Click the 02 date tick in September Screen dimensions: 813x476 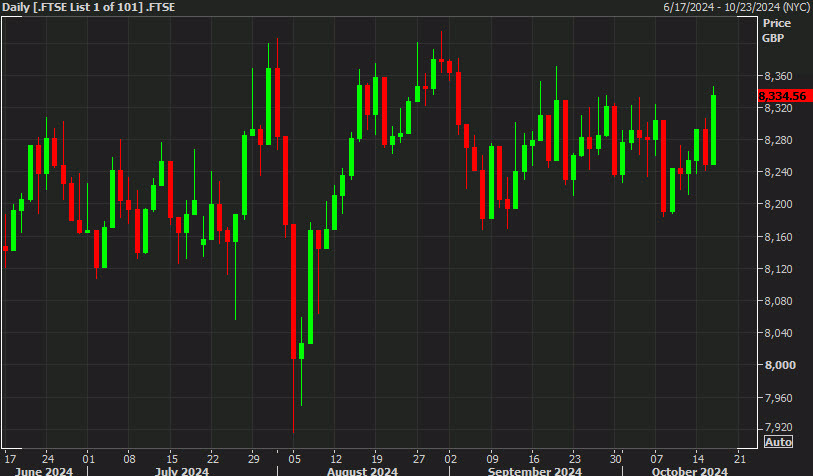(451, 459)
